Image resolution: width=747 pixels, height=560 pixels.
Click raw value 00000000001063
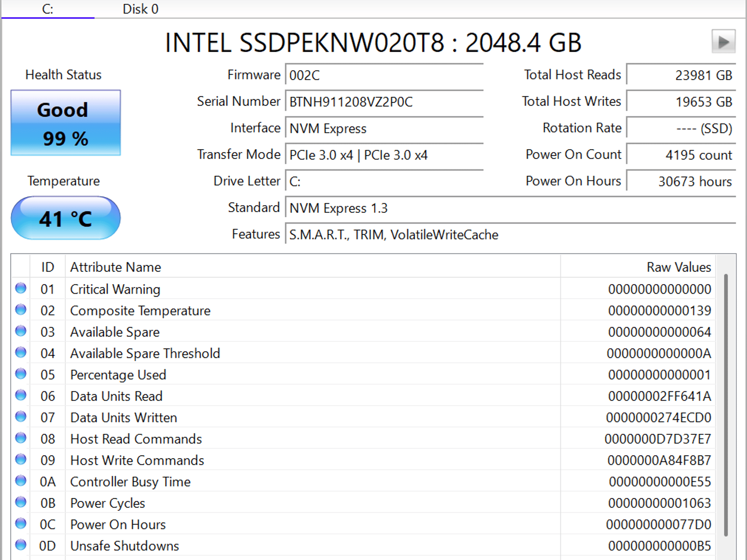click(659, 503)
